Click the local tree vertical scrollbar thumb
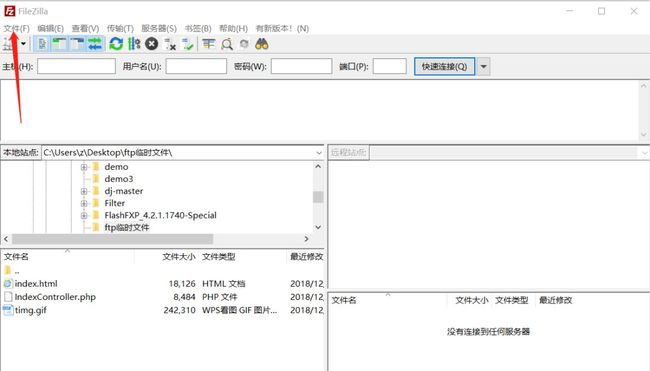650x371 pixels. click(x=318, y=197)
